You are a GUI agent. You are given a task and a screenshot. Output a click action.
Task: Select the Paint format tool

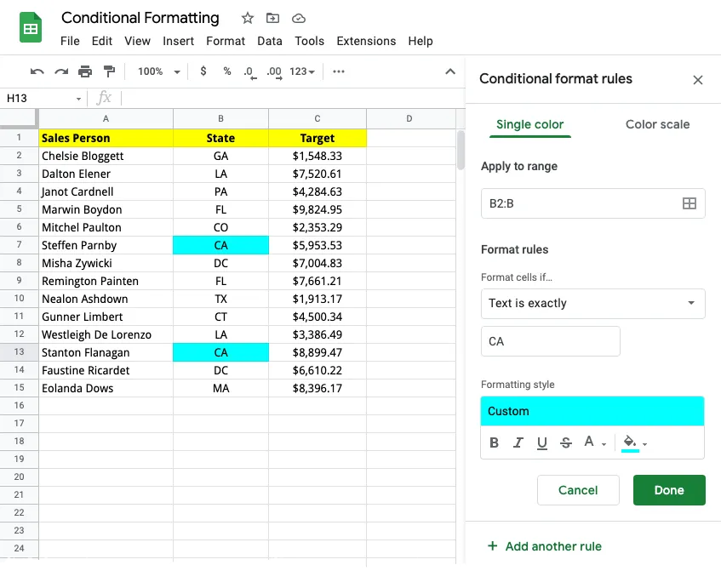coord(108,71)
